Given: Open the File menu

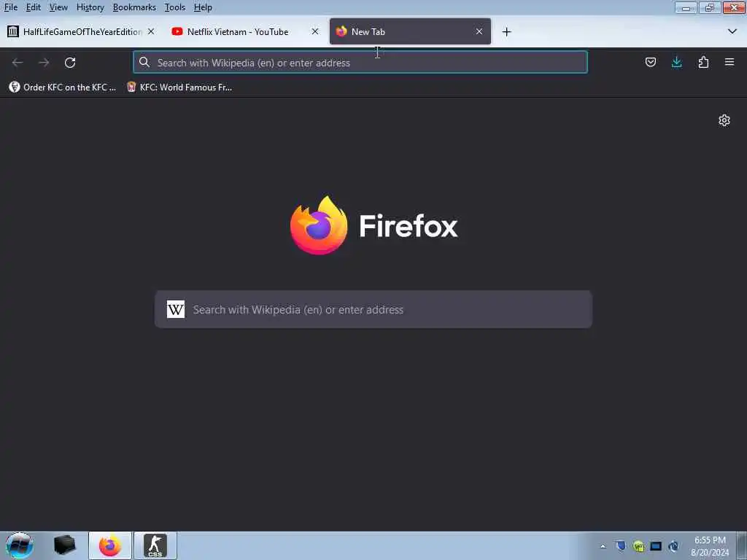Looking at the screenshot, I should click(x=10, y=7).
